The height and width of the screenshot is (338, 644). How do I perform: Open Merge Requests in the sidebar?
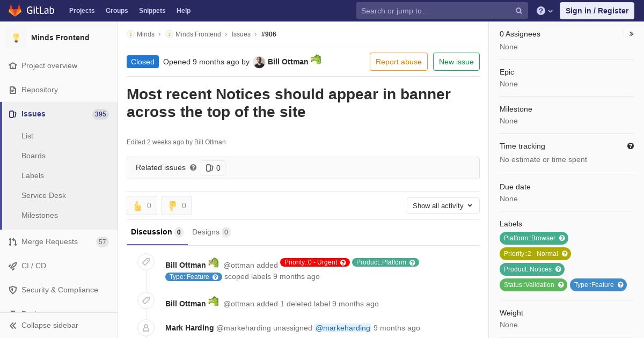click(x=59, y=241)
